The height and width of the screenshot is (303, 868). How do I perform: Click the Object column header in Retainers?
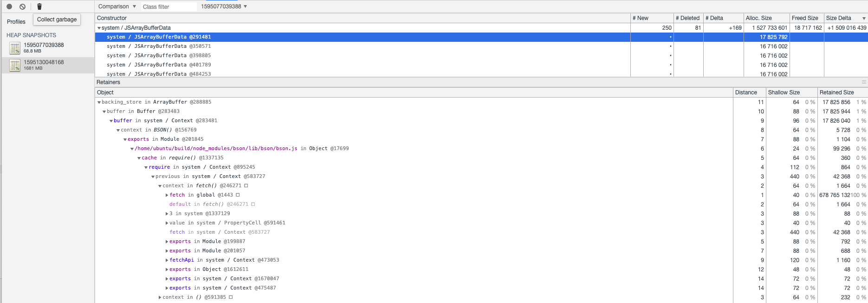[414, 92]
